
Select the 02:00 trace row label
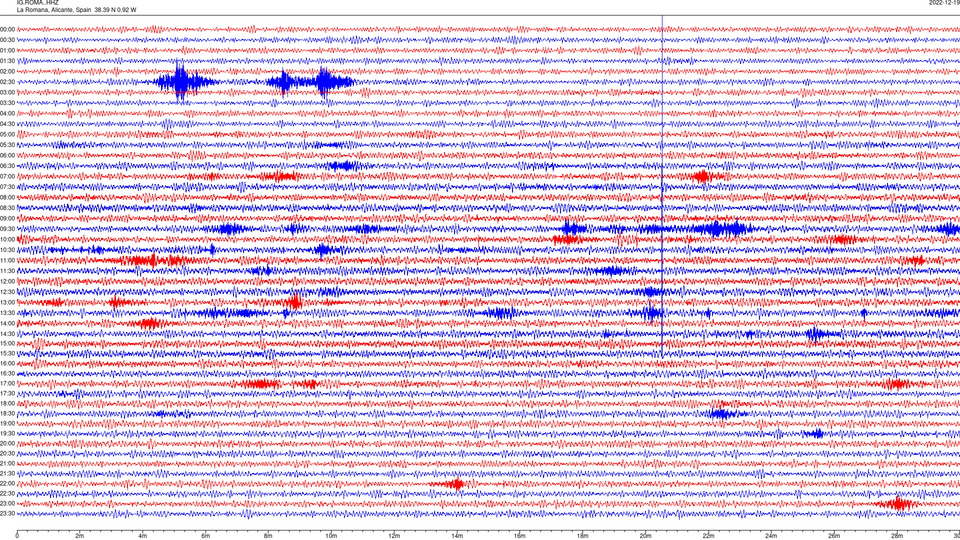(7, 72)
